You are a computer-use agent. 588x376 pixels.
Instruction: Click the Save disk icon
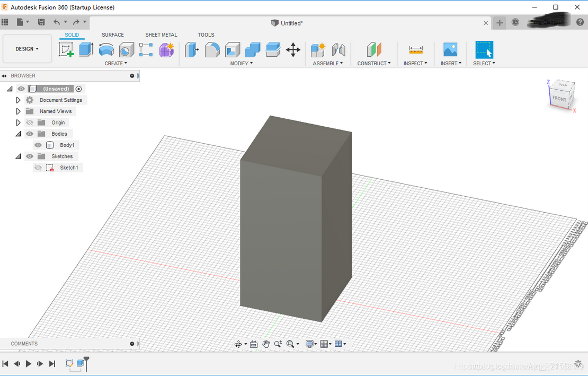41,22
